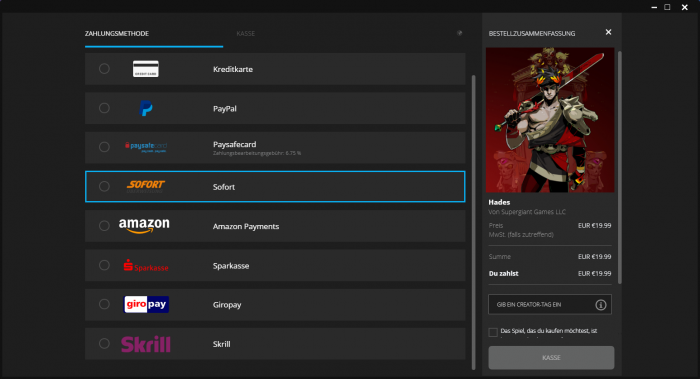Click the 'Gib ein Creator-Tag ein' field

point(550,304)
